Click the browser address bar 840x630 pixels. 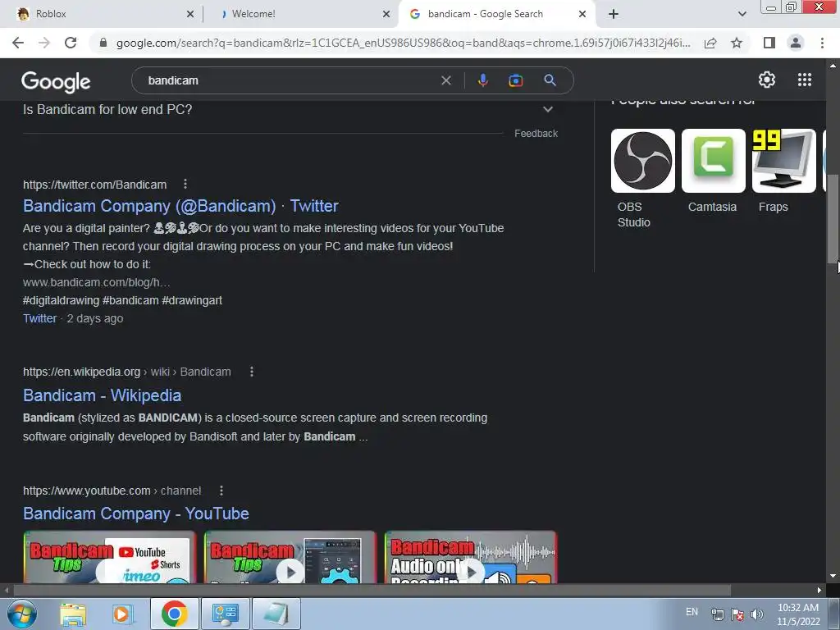[x=403, y=43]
